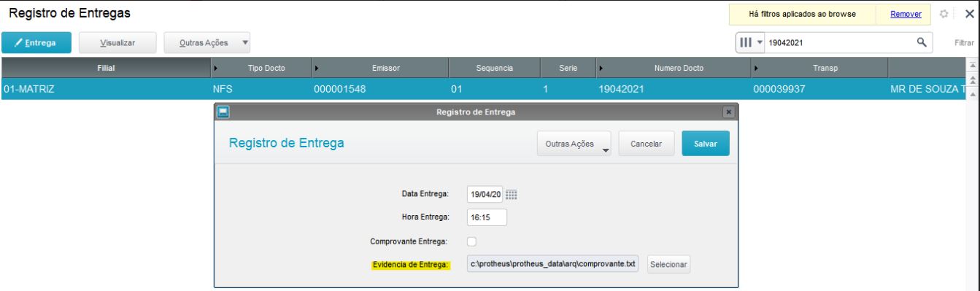
Task: Click the Sequencia column header
Action: (x=494, y=67)
